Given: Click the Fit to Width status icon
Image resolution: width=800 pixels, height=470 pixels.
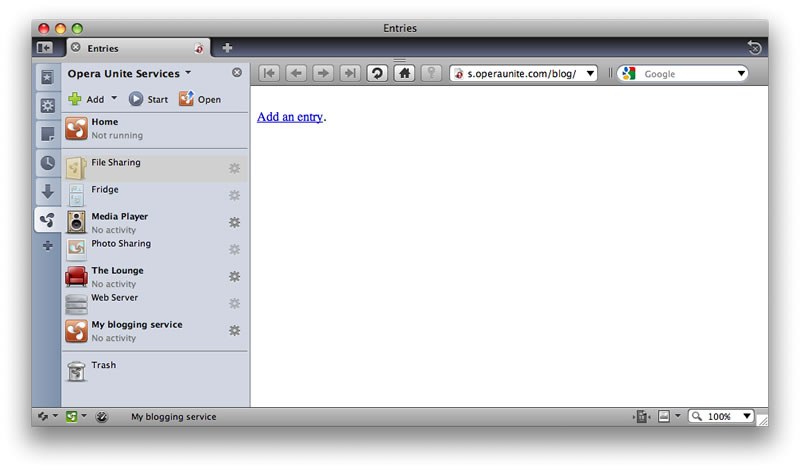Looking at the screenshot, I should point(642,416).
